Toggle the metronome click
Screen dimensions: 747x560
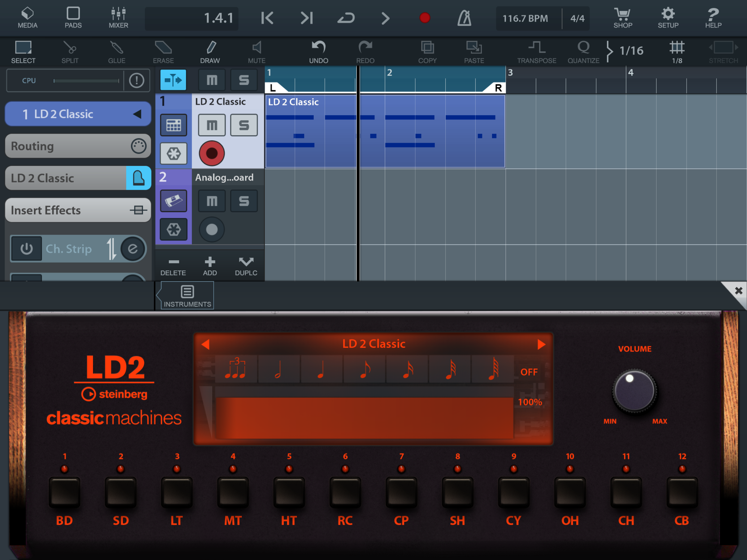(464, 18)
